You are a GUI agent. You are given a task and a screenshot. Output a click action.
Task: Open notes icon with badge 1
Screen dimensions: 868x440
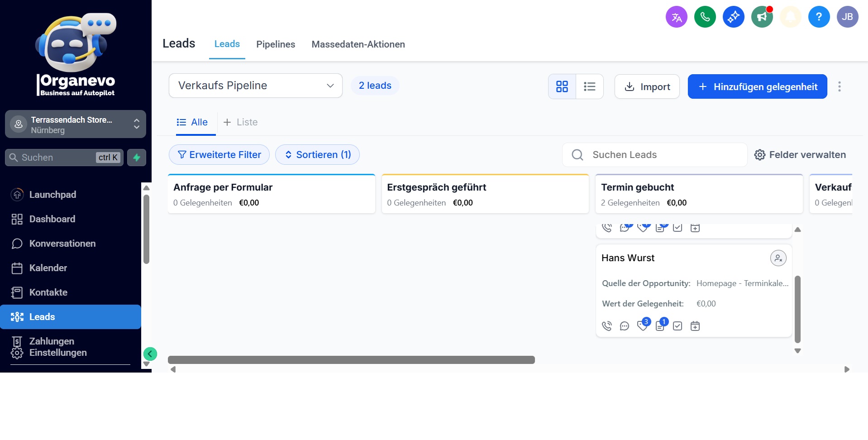[x=660, y=326]
